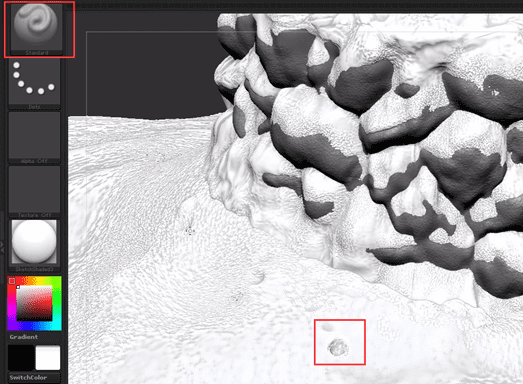Open the Standard brush selector thumbnail

37,29
